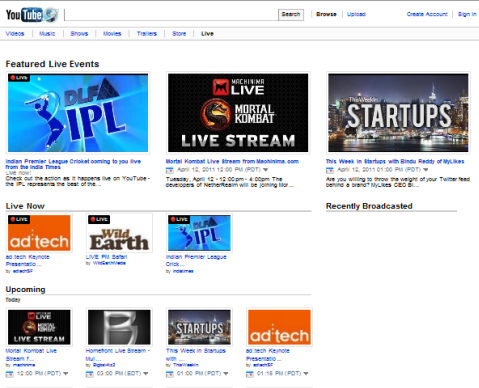Image resolution: width=479 pixels, height=388 pixels.
Task: Open dropdown arrow next to 12:00 PM (PDT) upcoming
Action: click(x=66, y=374)
